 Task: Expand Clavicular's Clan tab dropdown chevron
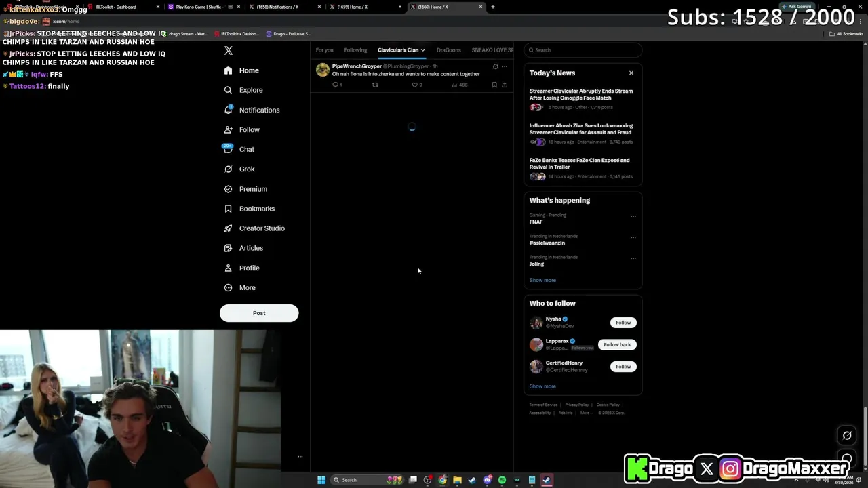pyautogui.click(x=422, y=50)
